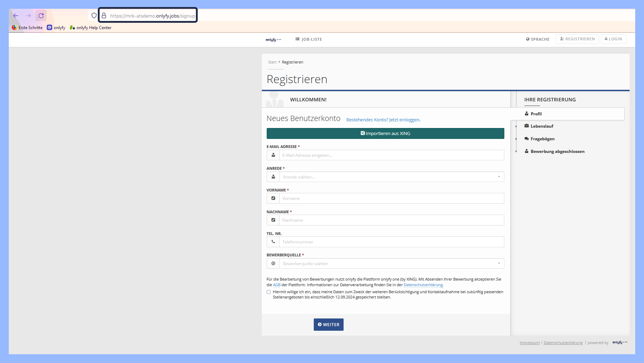Viewport: 644px width, 363px height.
Task: Select the Profil step icon in the sidebar
Action: tap(526, 114)
